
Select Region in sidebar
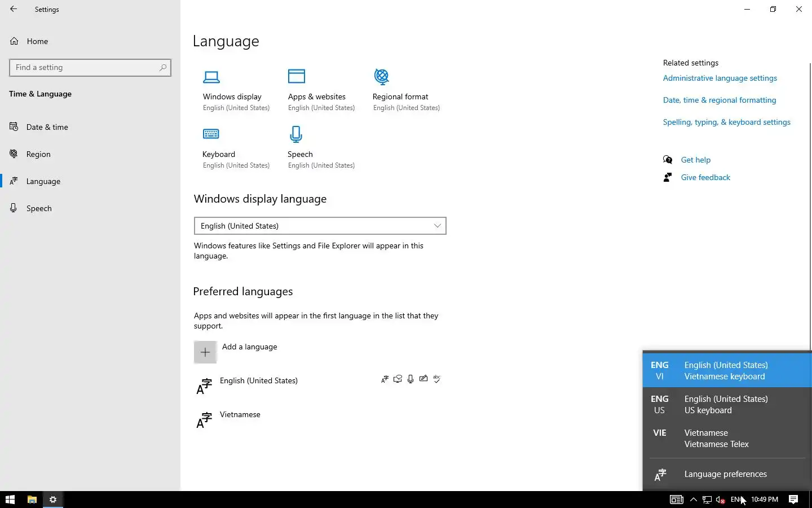click(90, 154)
